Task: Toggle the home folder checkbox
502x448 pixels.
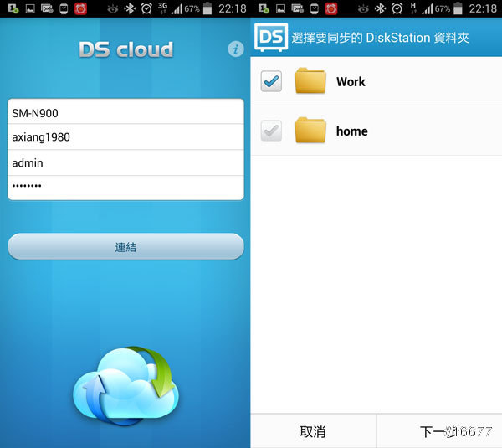Action: [271, 131]
